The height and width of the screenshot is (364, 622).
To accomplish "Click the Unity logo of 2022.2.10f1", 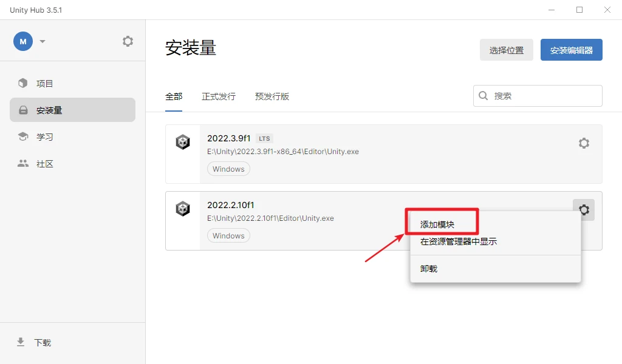I will tap(183, 208).
